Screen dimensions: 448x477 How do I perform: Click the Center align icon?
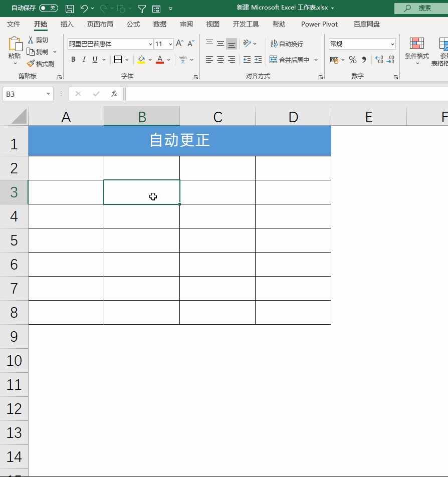(220, 59)
